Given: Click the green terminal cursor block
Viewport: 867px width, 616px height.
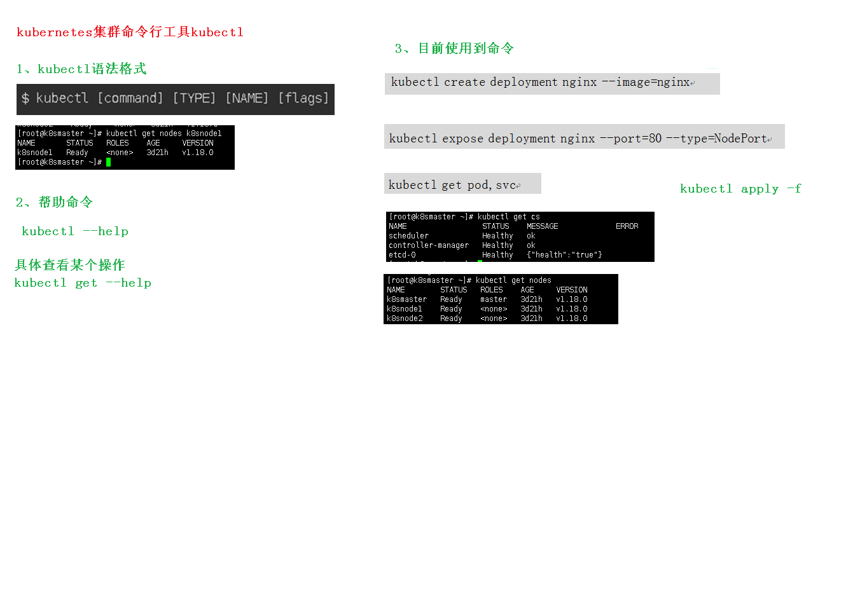Looking at the screenshot, I should pyautogui.click(x=109, y=162).
